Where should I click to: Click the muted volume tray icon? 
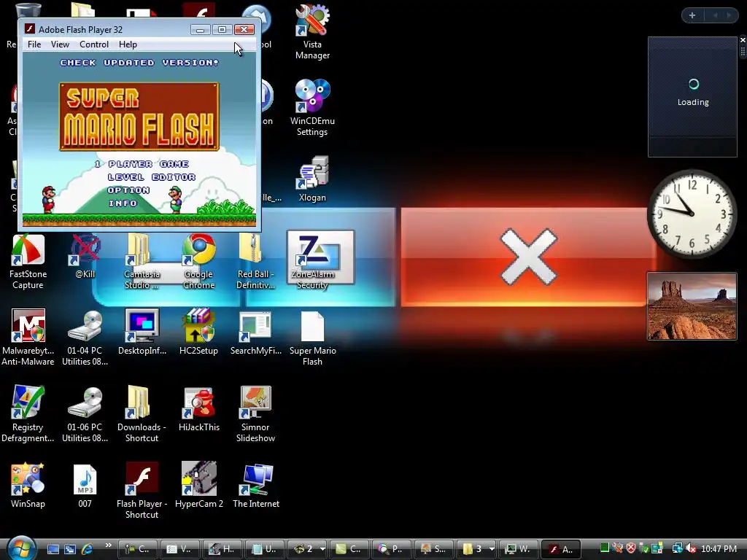coord(691,548)
